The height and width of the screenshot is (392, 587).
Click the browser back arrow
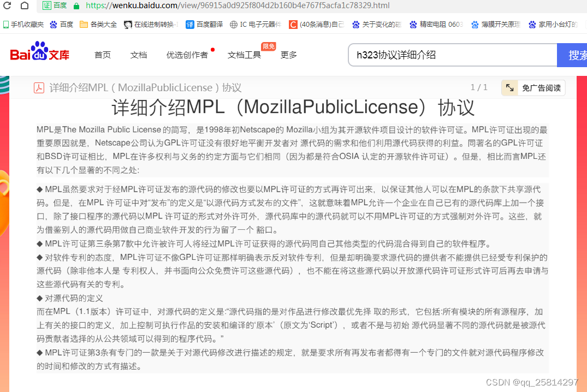0,7
